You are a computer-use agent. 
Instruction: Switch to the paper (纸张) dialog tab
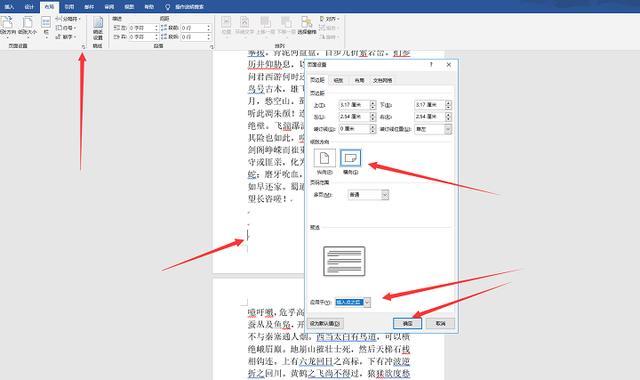coord(338,80)
